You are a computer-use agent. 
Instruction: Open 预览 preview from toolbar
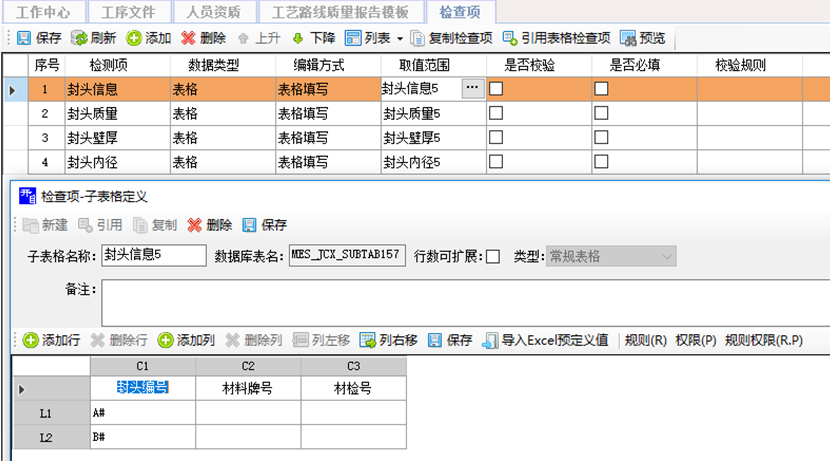[628, 38]
